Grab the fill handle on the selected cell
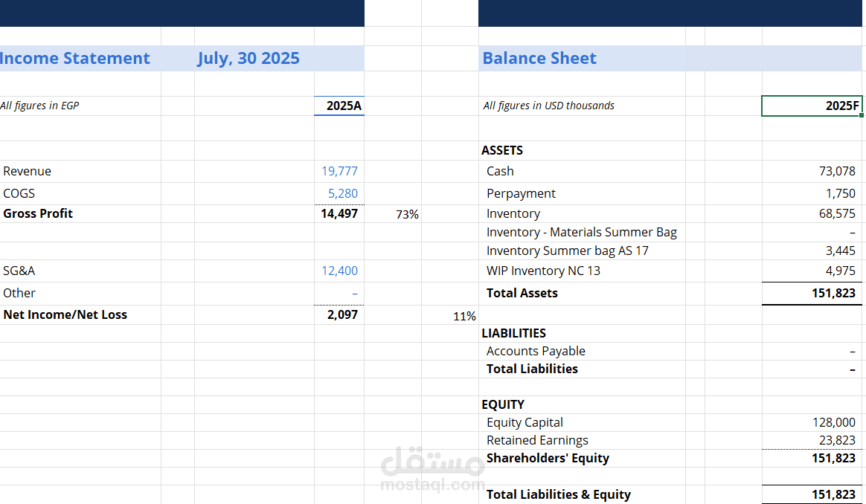This screenshot has width=866, height=504. [x=862, y=115]
